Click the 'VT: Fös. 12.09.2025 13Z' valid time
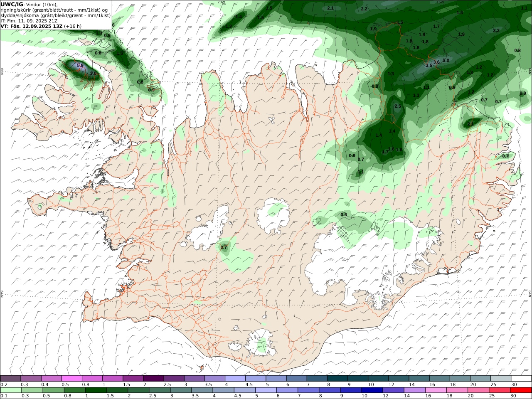This screenshot has height=399, width=532. point(32,26)
